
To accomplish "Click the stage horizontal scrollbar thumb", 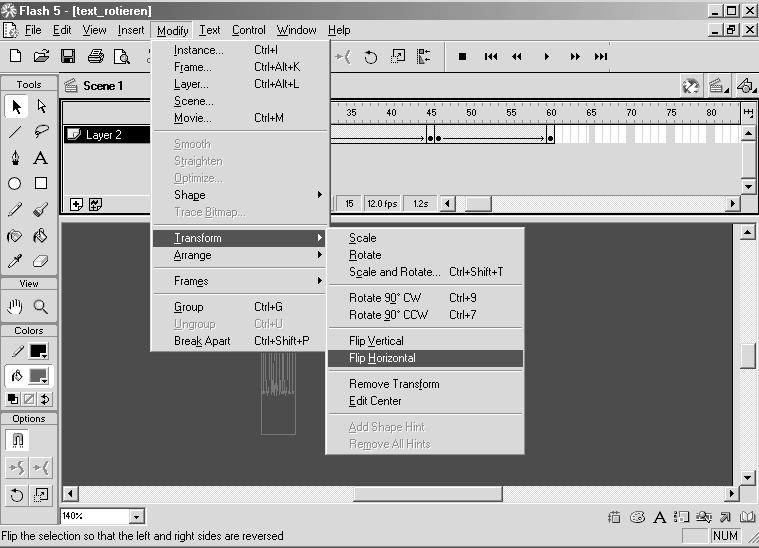I will (x=428, y=494).
